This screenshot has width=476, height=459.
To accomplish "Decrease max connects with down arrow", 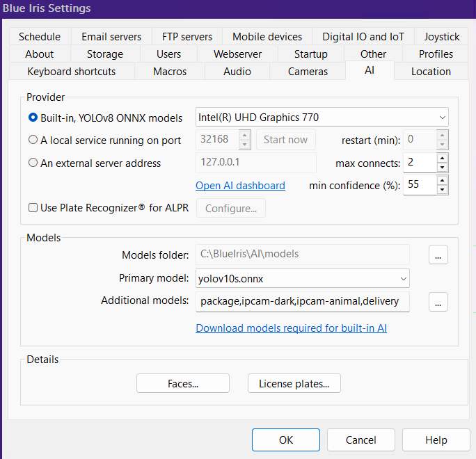I will pyautogui.click(x=442, y=168).
